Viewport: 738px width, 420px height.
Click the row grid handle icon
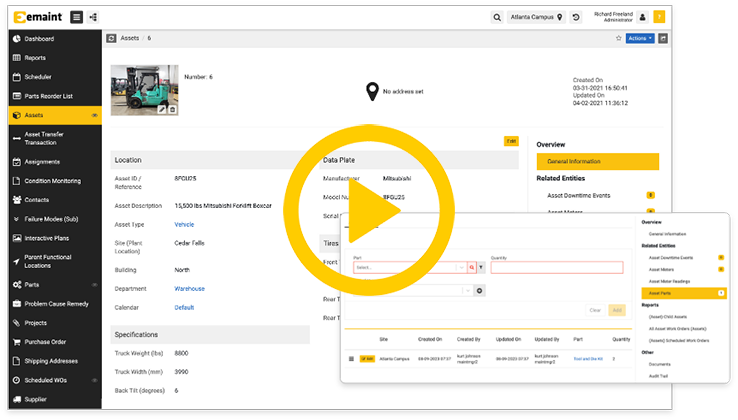pyautogui.click(x=351, y=359)
